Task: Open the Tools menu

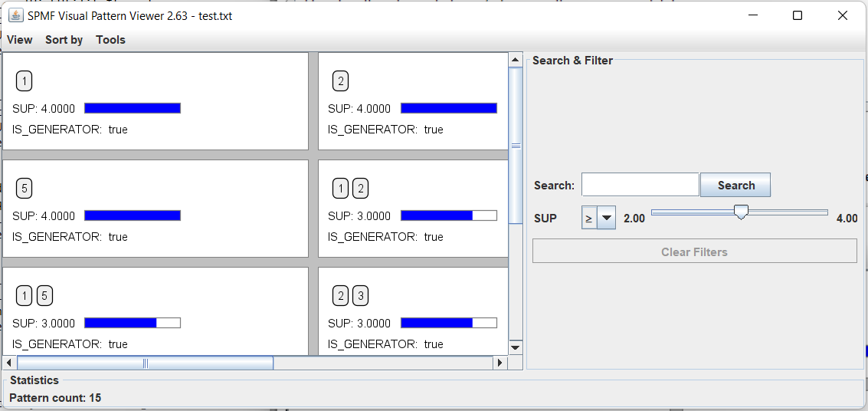Action: point(110,40)
